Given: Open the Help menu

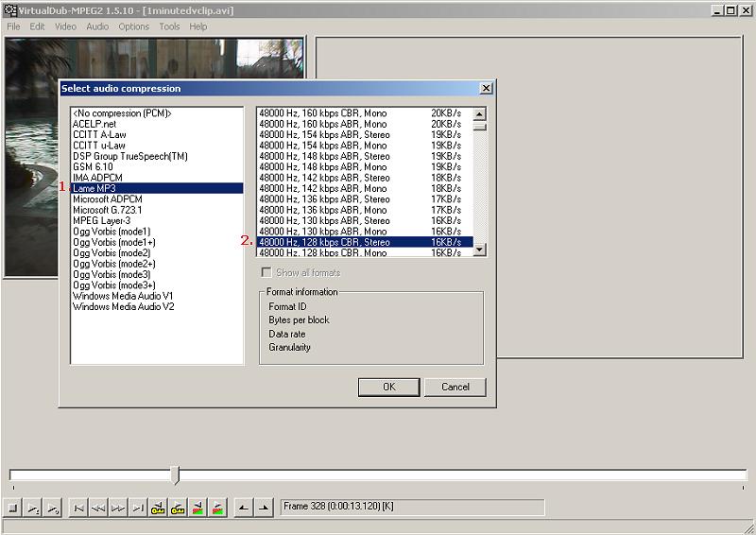Looking at the screenshot, I should click(x=198, y=26).
